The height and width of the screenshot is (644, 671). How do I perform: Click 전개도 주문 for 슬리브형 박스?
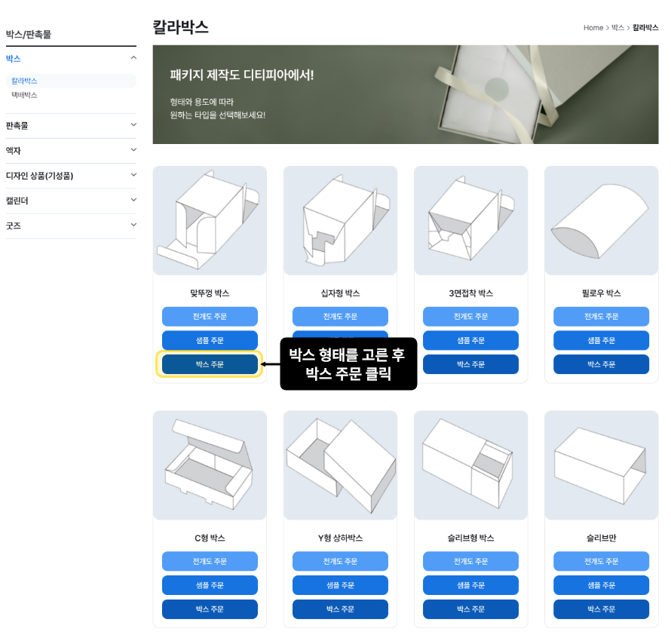tap(470, 561)
